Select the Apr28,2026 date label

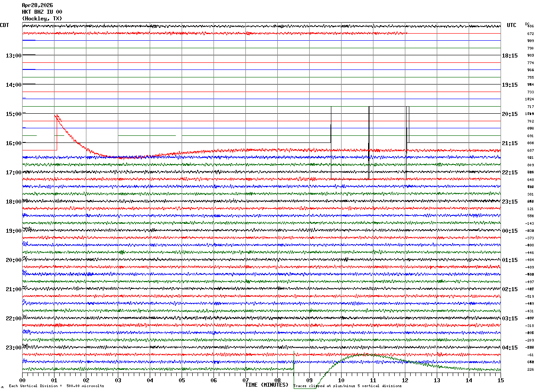pyautogui.click(x=37, y=5)
